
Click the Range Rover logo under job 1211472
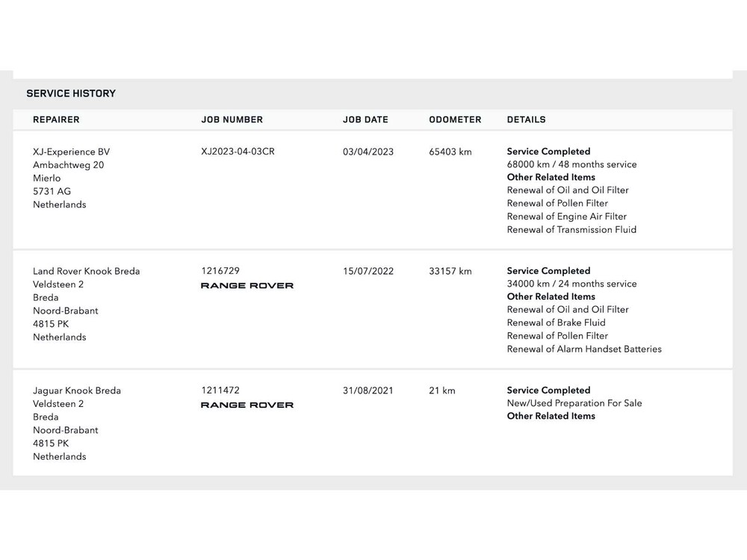point(247,405)
